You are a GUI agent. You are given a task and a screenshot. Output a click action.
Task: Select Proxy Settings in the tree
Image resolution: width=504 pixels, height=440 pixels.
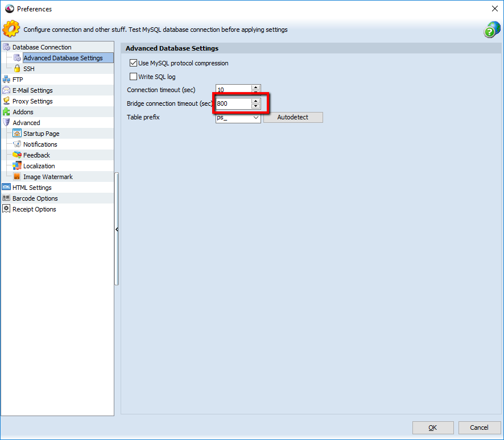pyautogui.click(x=32, y=101)
